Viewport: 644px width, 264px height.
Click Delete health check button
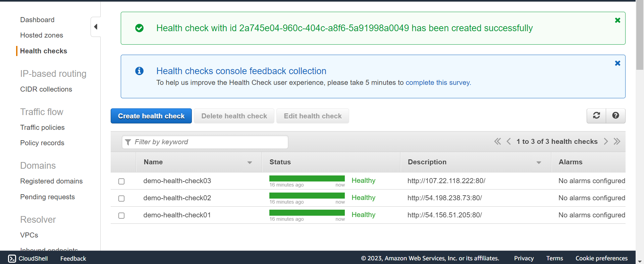pyautogui.click(x=234, y=116)
